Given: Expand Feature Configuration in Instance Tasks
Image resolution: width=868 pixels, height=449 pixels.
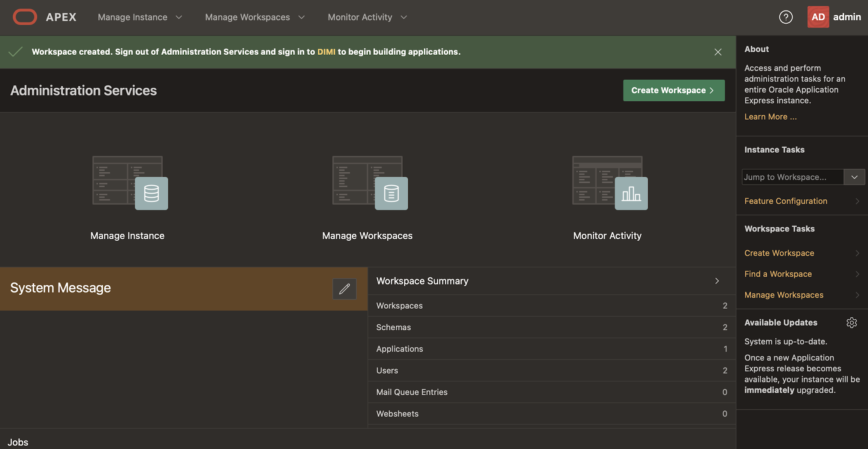Looking at the screenshot, I should (785, 201).
